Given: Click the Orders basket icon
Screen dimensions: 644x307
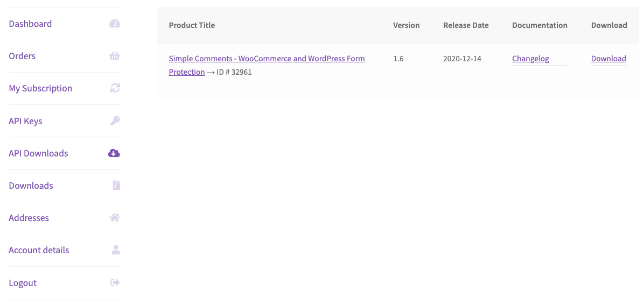Looking at the screenshot, I should click(x=114, y=56).
